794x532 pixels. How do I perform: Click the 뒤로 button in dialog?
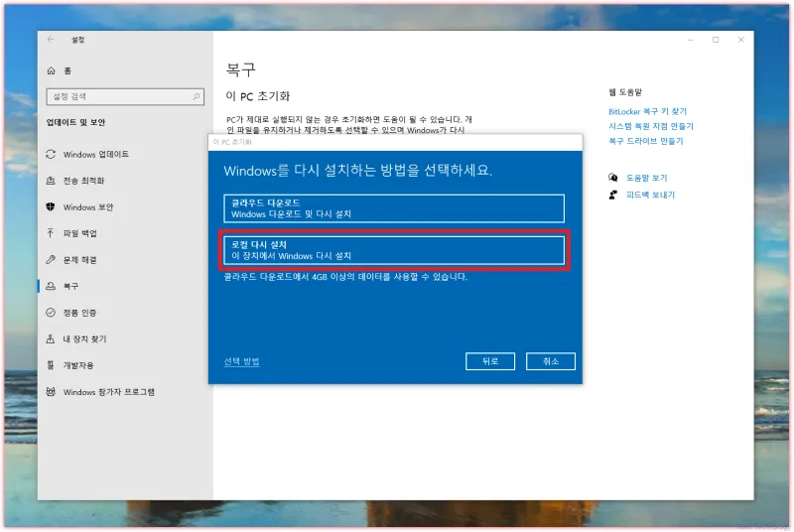pyautogui.click(x=489, y=361)
